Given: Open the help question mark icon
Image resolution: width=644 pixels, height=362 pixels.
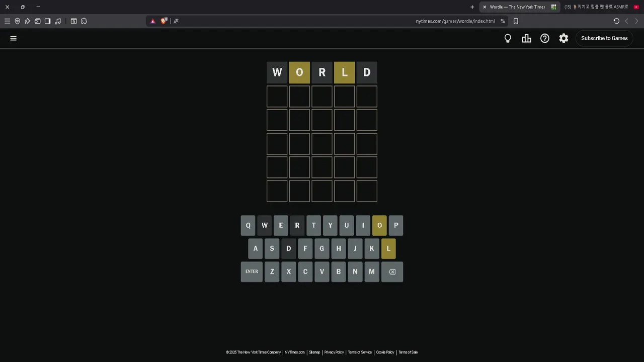Looking at the screenshot, I should point(545,38).
